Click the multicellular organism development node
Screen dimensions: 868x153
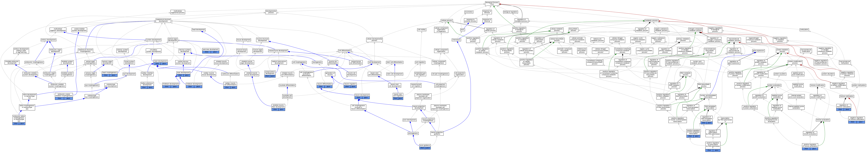click(x=58, y=30)
